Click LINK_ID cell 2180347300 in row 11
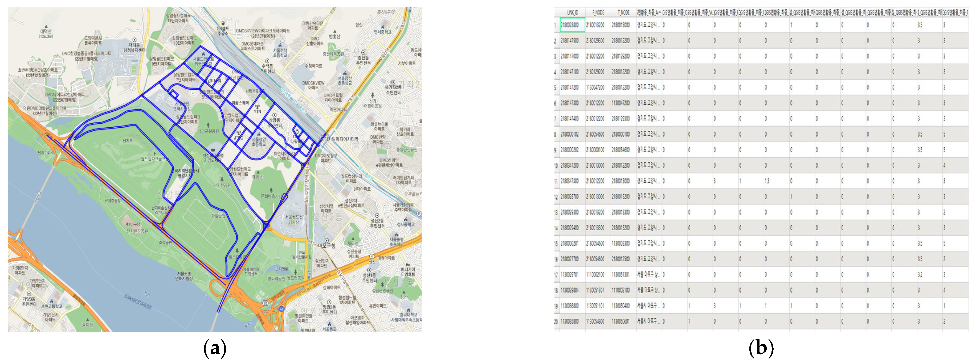The image size is (980, 364). tap(570, 181)
